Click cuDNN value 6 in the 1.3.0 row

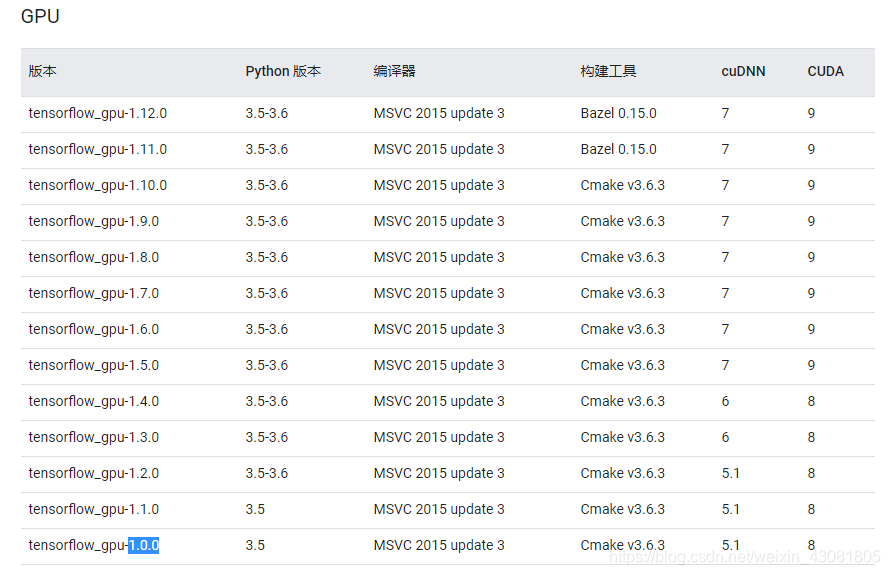click(725, 438)
